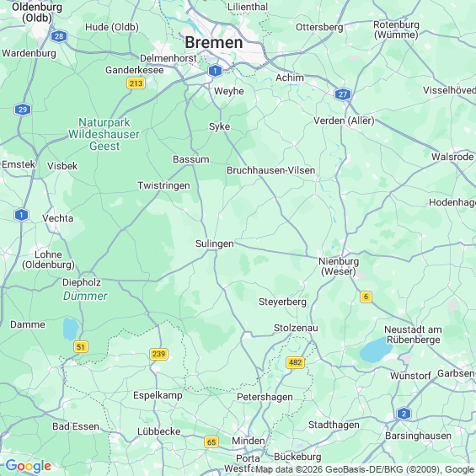
Task: Click the A1 shield south of Bremen
Action: pyautogui.click(x=215, y=71)
